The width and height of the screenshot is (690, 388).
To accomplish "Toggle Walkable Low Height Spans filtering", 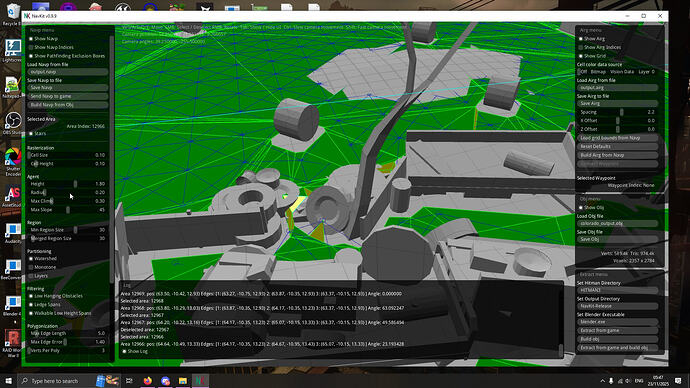I will coord(31,313).
